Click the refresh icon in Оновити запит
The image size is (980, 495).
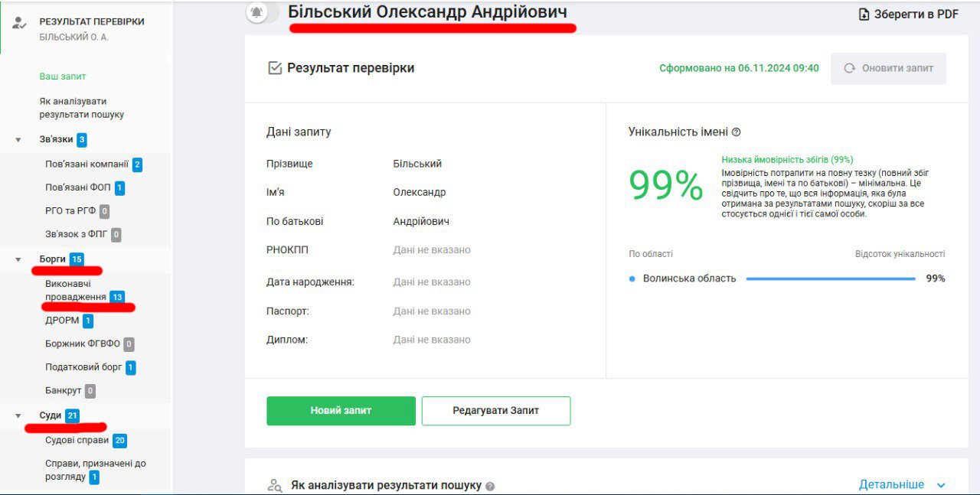point(849,68)
